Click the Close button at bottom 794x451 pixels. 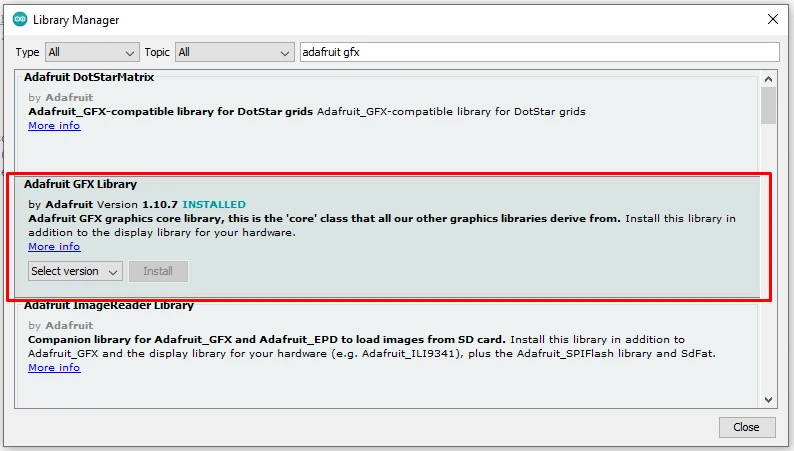coord(747,427)
